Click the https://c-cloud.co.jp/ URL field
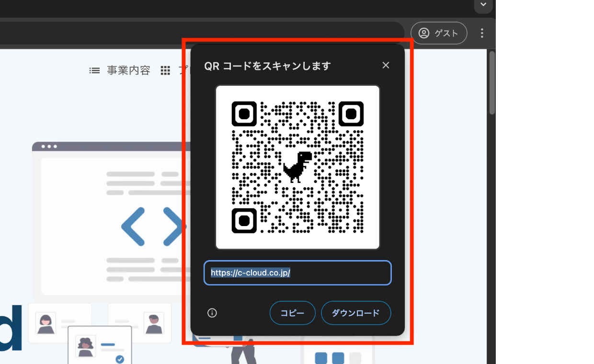Viewport: 594px width, 364px height. [297, 273]
